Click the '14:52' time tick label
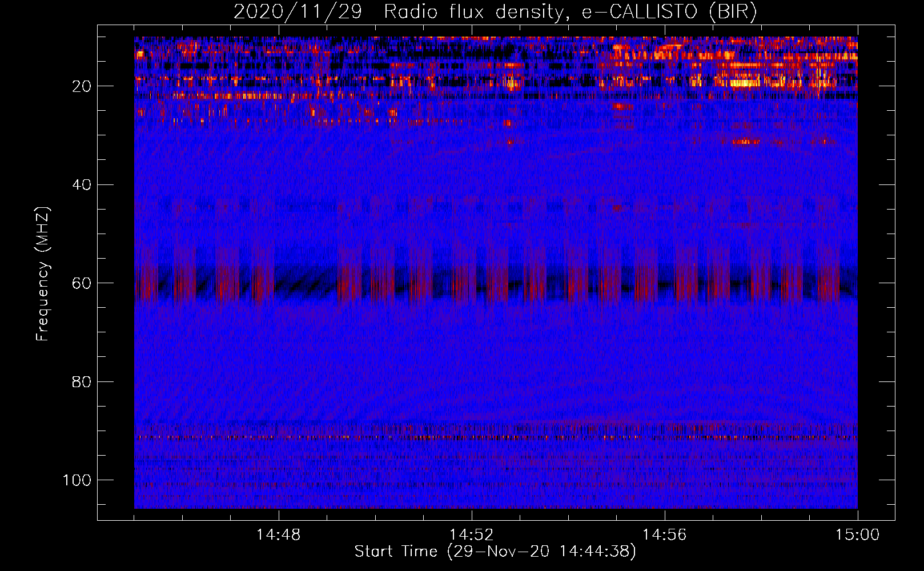 coord(471,535)
